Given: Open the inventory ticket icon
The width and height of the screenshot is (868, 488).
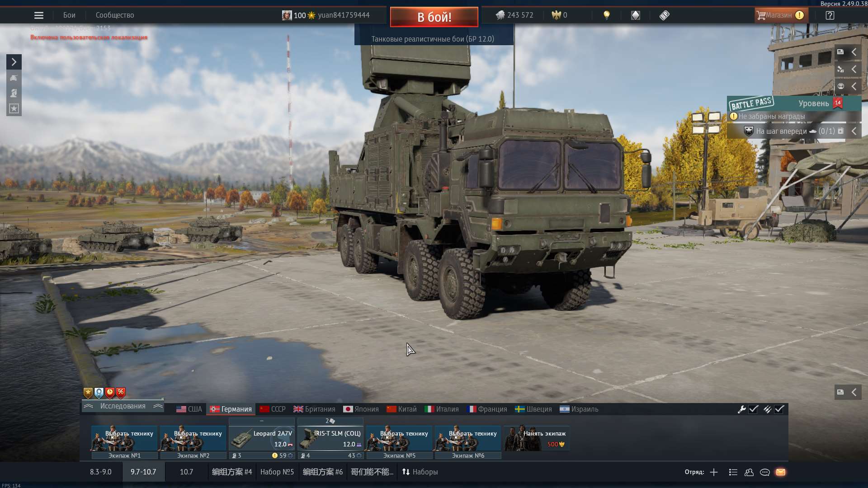Looking at the screenshot, I should (664, 15).
